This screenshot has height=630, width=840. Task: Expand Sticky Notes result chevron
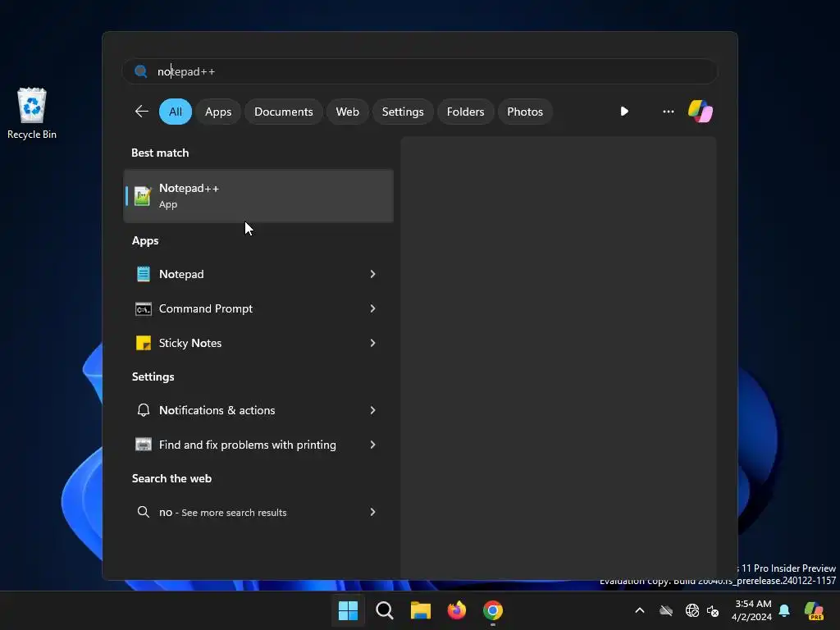pos(373,343)
